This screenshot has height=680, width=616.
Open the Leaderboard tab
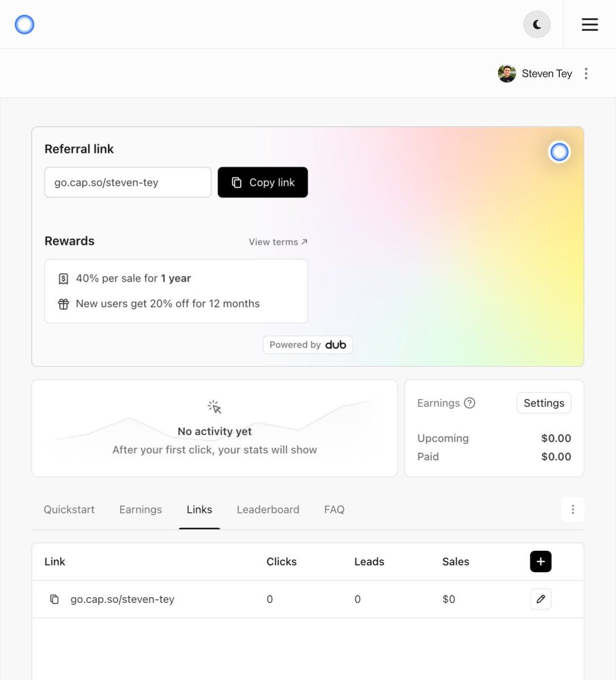268,509
